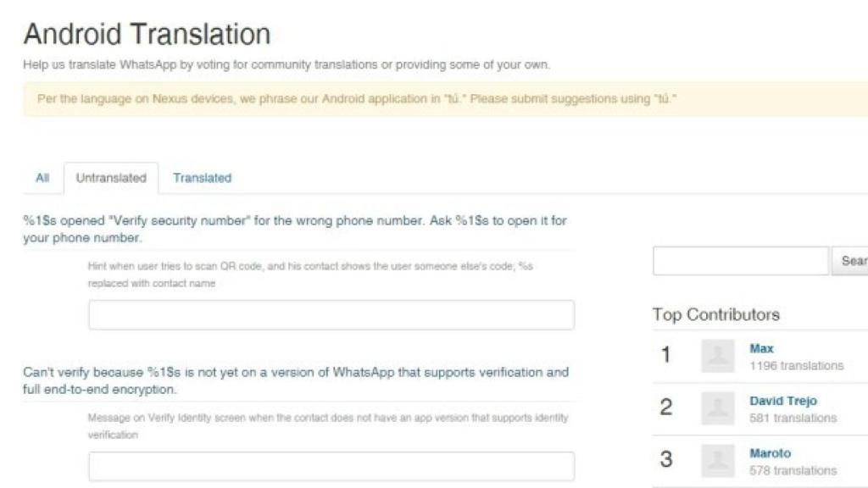Image resolution: width=868 pixels, height=488 pixels.
Task: Click the Android Translation page heading
Action: (147, 34)
